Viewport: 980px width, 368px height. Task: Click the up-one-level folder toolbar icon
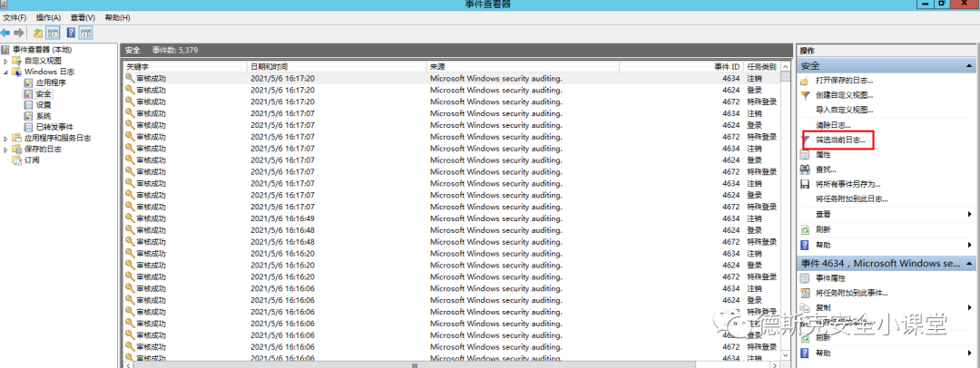(x=38, y=33)
